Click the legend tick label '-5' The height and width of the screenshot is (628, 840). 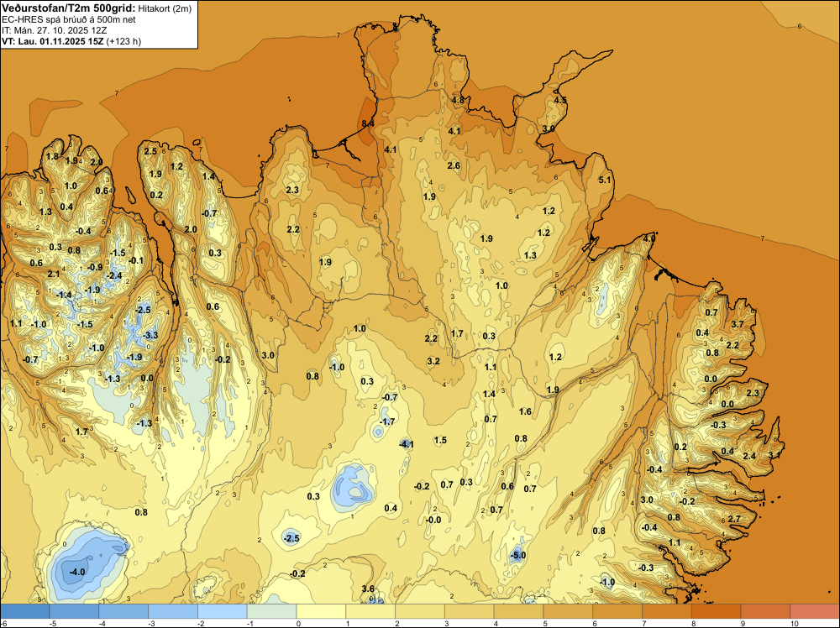(x=52, y=623)
